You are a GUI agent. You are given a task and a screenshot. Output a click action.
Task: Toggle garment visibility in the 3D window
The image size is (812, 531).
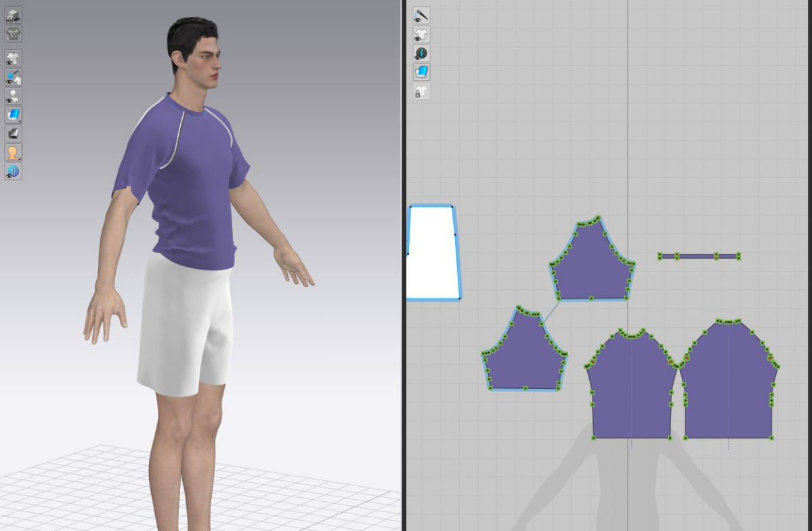(x=14, y=58)
